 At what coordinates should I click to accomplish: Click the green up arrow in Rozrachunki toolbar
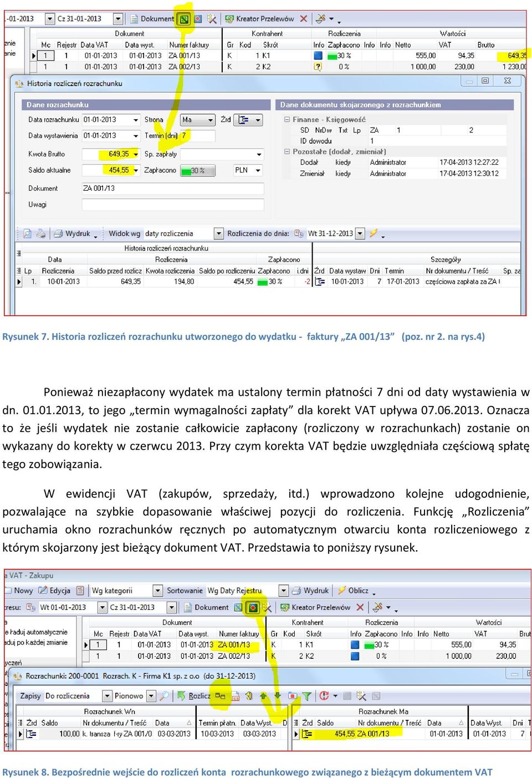[x=264, y=696]
